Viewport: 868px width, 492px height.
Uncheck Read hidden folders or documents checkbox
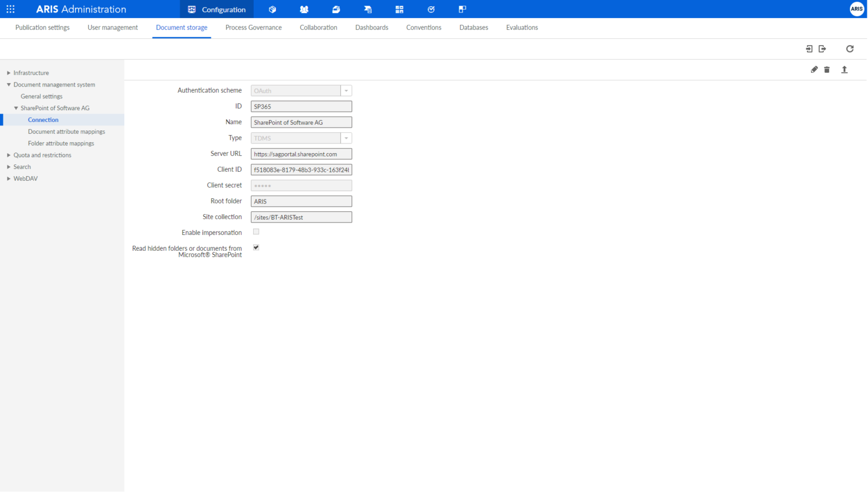pos(256,248)
